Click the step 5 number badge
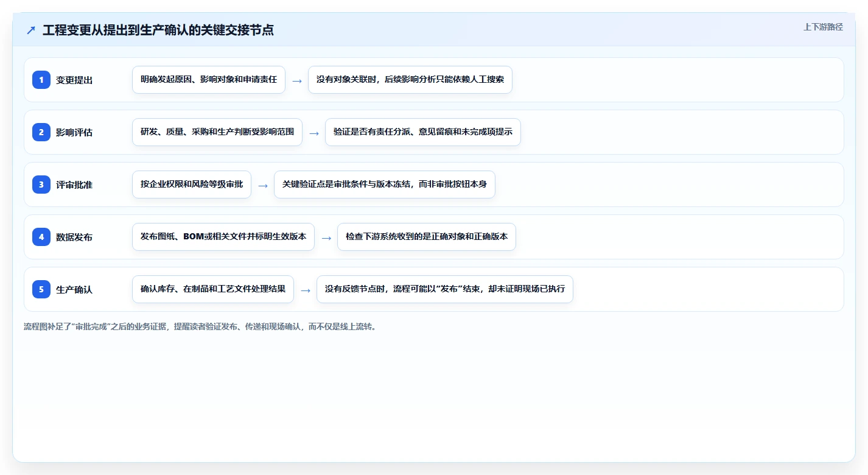Viewport: 868px width, 475px height. click(41, 289)
